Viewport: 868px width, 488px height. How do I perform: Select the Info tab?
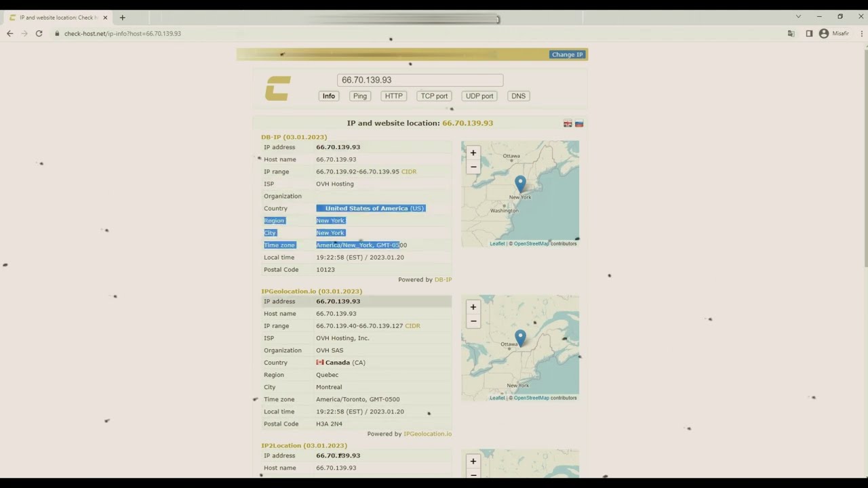pos(329,96)
